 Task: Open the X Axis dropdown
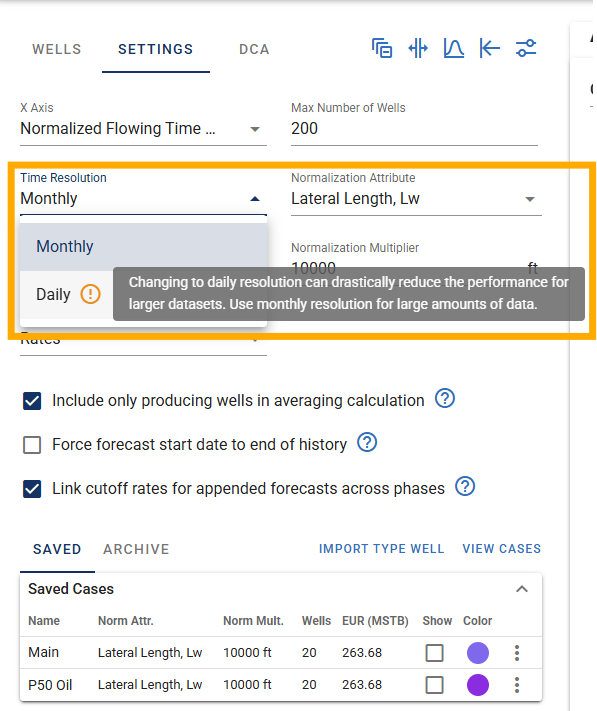(143, 129)
